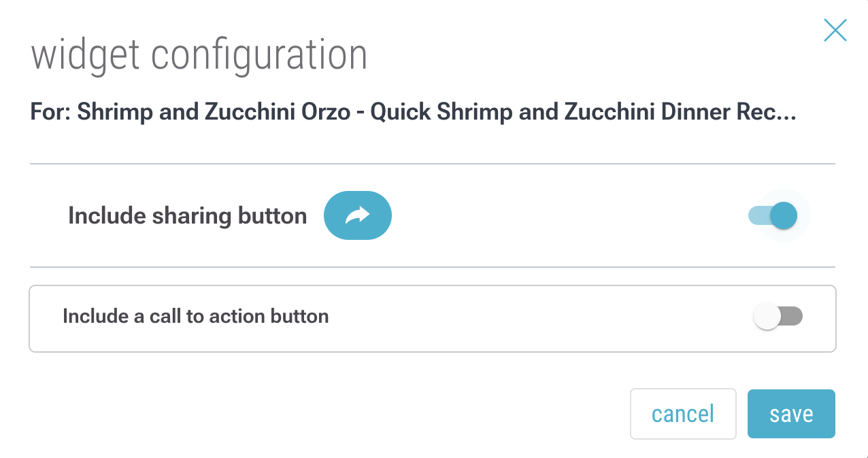This screenshot has width=868, height=458.
Task: Close the widget configuration dialog with X
Action: [835, 31]
